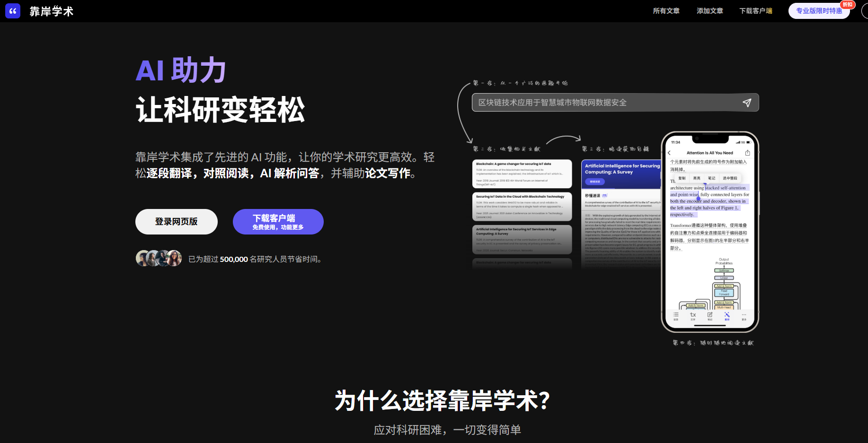
Task: Tap the 文字 tx icon in phone toolbar
Action: coord(693,316)
